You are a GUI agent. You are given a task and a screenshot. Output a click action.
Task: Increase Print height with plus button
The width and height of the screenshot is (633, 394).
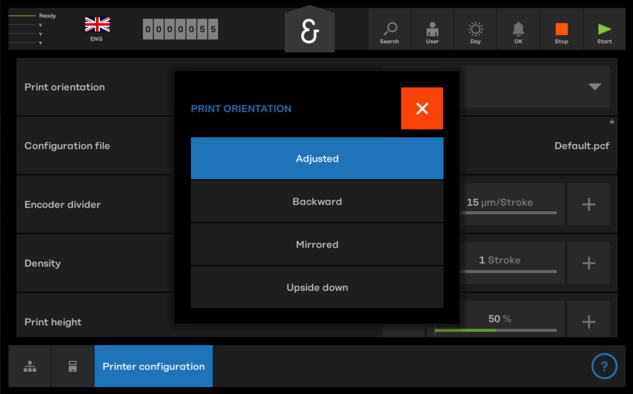pyautogui.click(x=589, y=321)
